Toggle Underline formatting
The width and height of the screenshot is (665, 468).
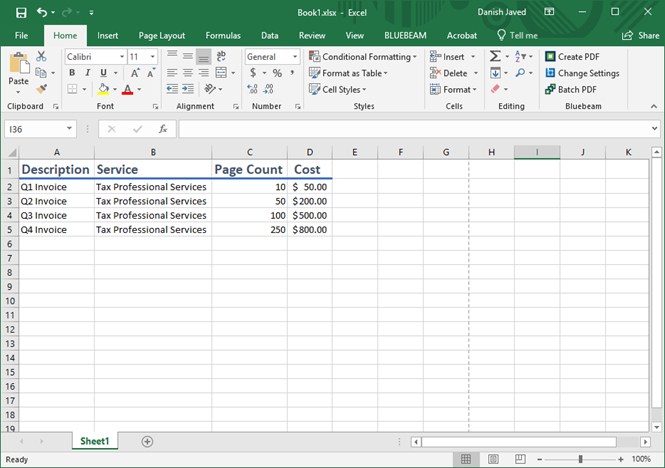[103, 73]
